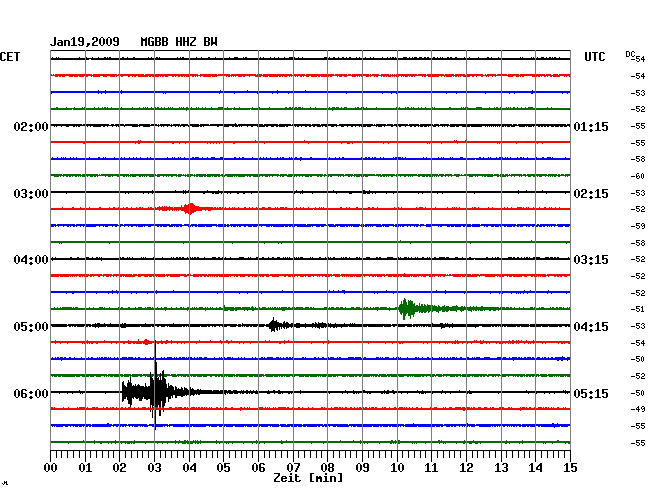Select the 05:00 CET time label

coord(31,327)
